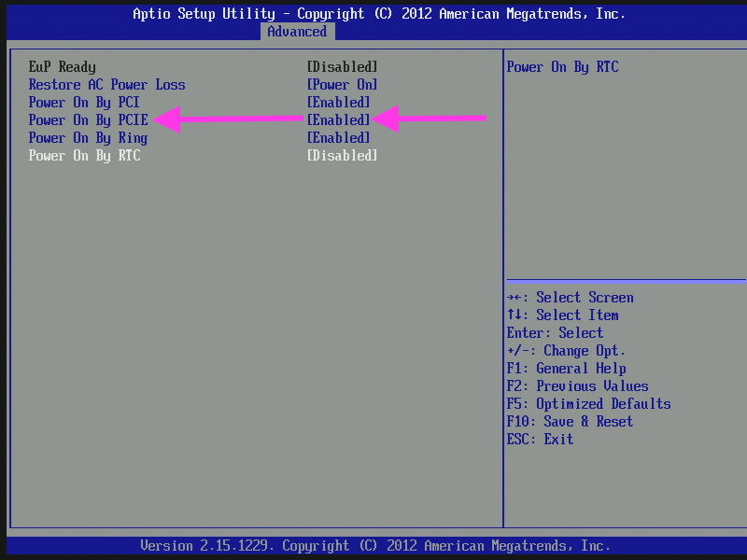The image size is (747, 560).
Task: Click the Enter: Select hint
Action: [x=555, y=333]
